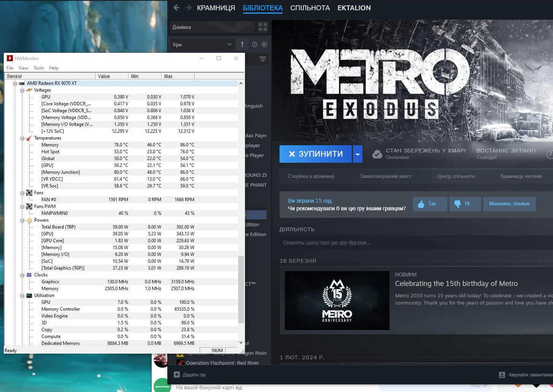Screen dimensions: 553x392
Task: Open the Help menu in HWMonitor
Action: click(54, 68)
